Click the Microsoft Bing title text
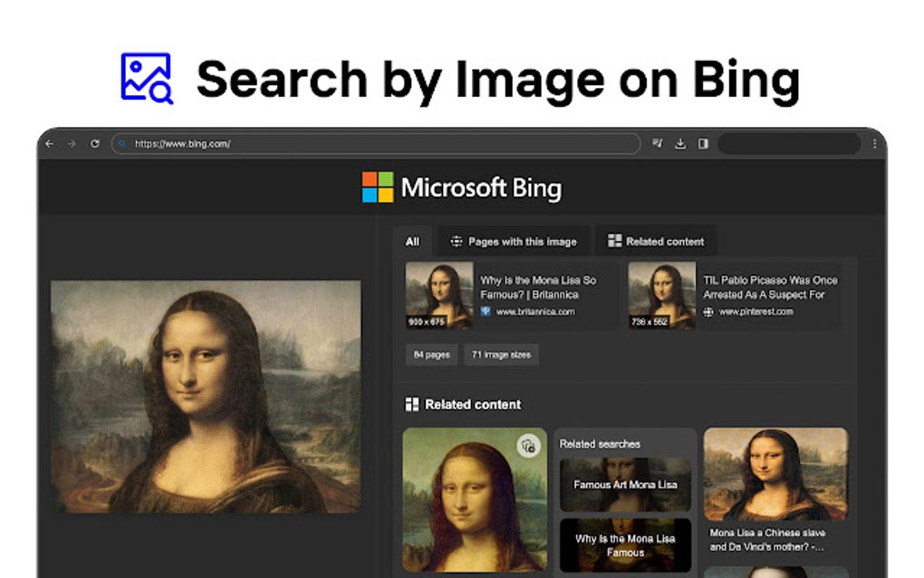The height and width of the screenshot is (578, 924). [481, 188]
